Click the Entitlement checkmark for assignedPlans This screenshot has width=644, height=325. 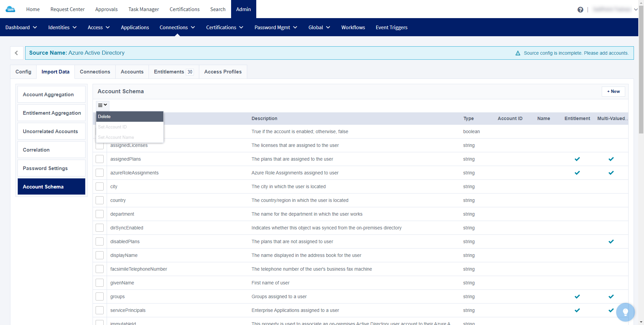(577, 159)
